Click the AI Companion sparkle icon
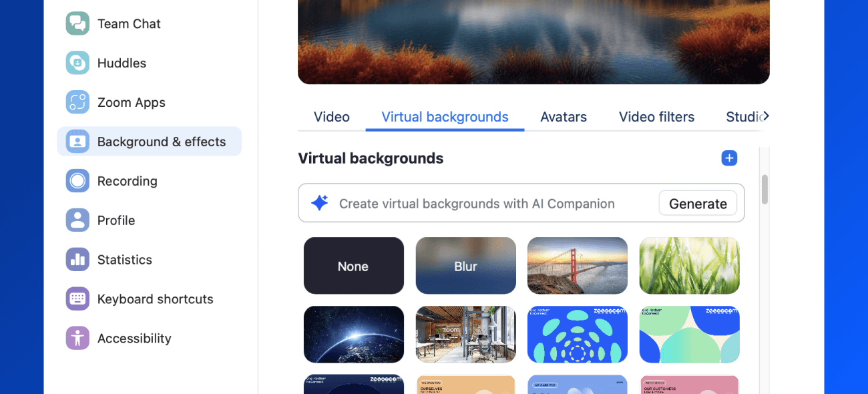868x394 pixels. 320,203
